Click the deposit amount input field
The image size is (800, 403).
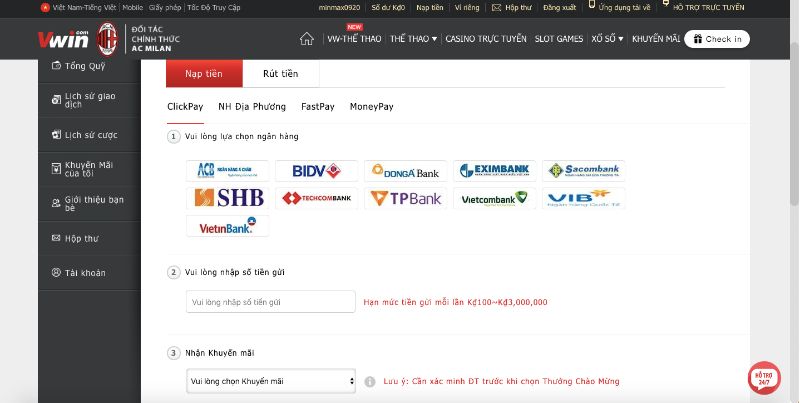pyautogui.click(x=271, y=302)
